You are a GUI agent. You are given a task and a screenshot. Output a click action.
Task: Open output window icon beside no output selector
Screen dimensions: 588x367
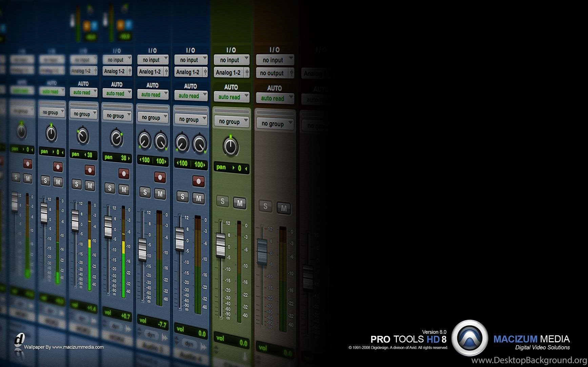(291, 73)
